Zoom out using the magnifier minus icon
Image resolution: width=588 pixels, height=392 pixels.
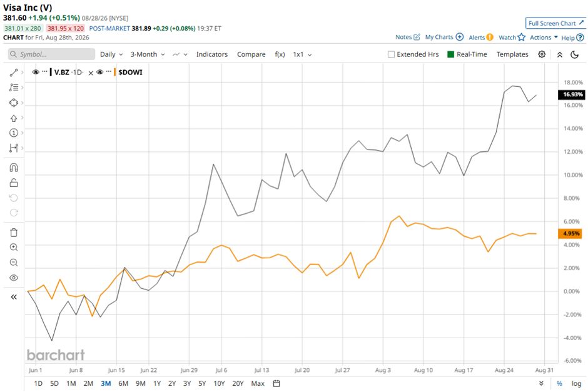(x=14, y=263)
